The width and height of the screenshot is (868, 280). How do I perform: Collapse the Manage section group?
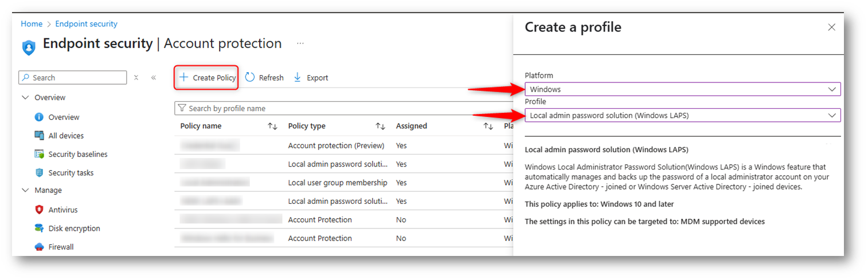(x=25, y=190)
